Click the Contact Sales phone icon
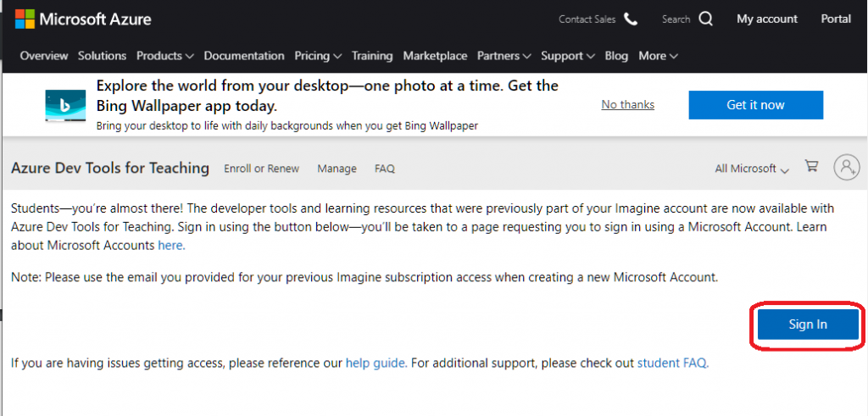This screenshot has width=868, height=416. (x=631, y=19)
